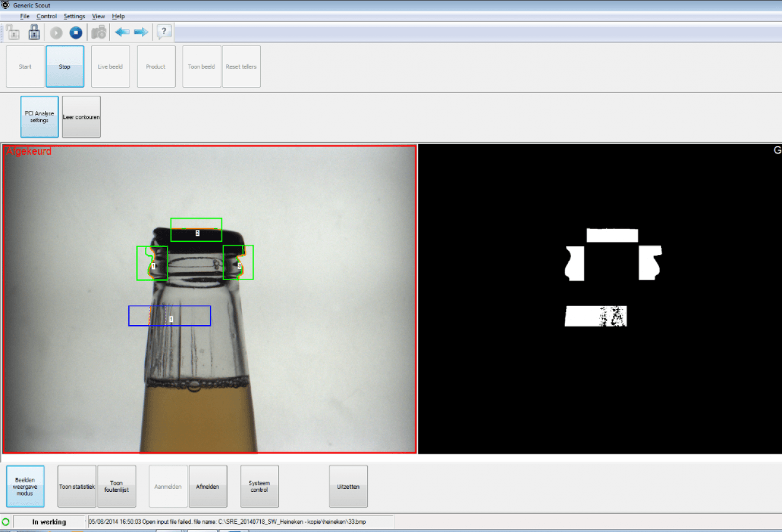
Task: Click the green status indicator circle
Action: 6,522
